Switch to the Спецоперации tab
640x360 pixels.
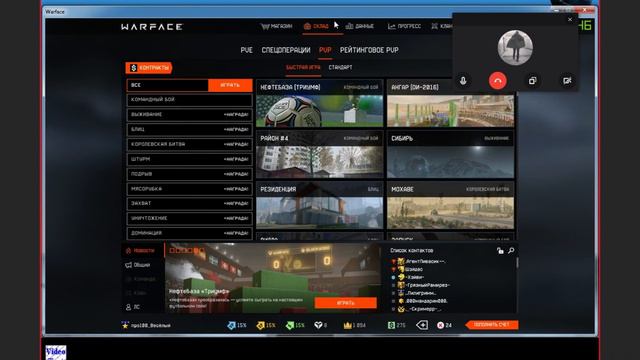[286, 50]
